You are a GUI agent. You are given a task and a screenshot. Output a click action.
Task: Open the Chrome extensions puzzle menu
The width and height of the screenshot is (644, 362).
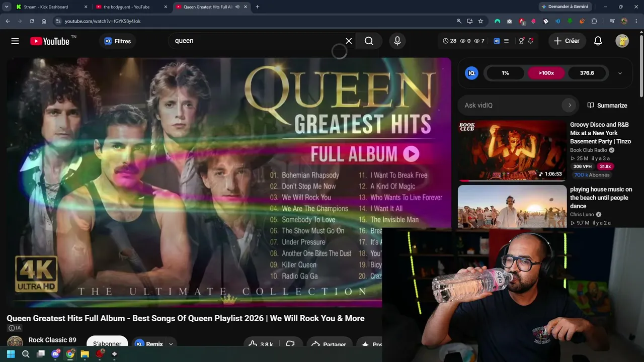click(594, 21)
